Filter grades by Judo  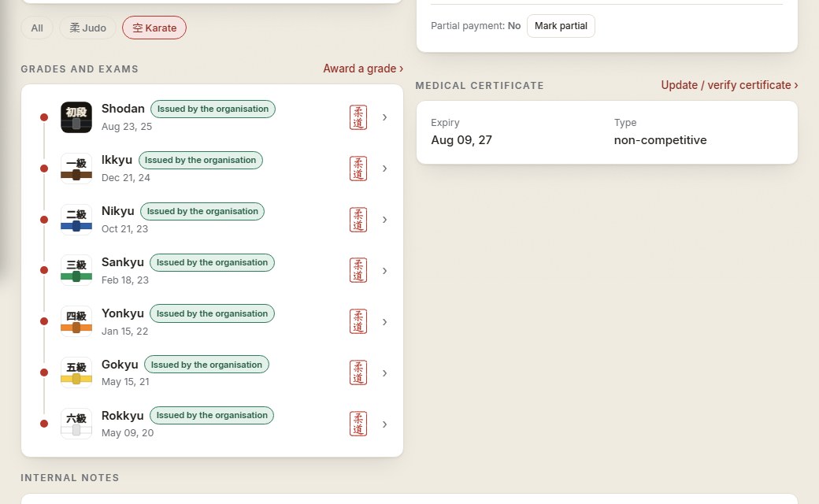pyautogui.click(x=87, y=28)
